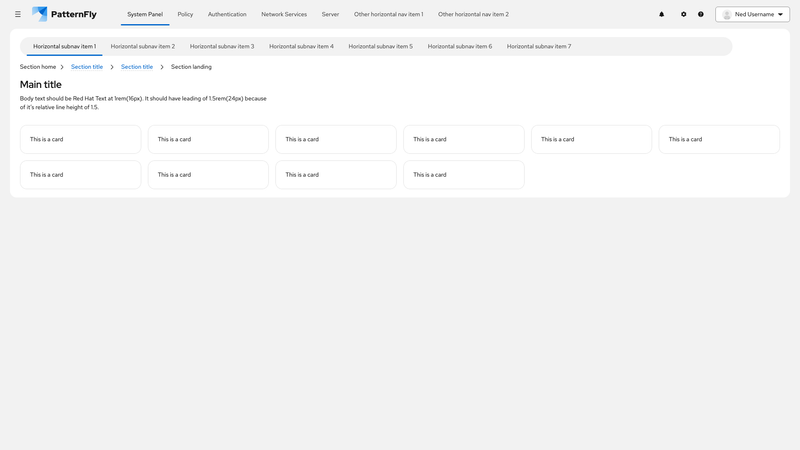Screen dimensions: 800x450
Task: Select Horizontal subnav item 5
Action: click(381, 46)
